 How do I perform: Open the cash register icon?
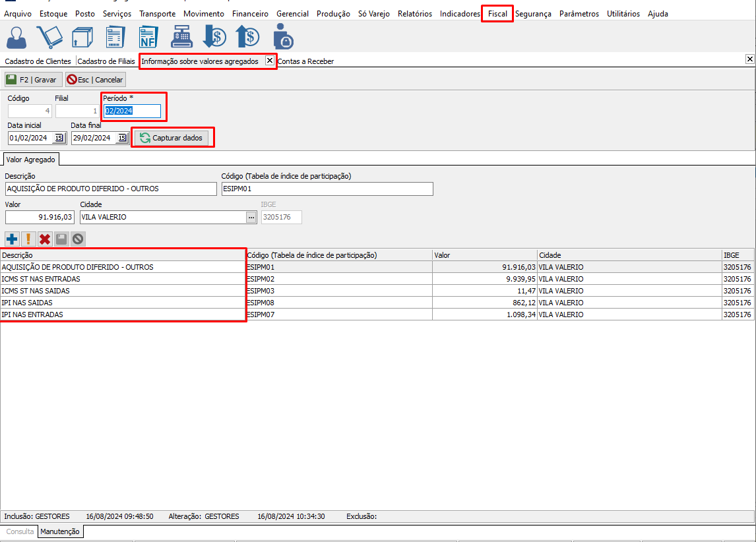tap(181, 37)
